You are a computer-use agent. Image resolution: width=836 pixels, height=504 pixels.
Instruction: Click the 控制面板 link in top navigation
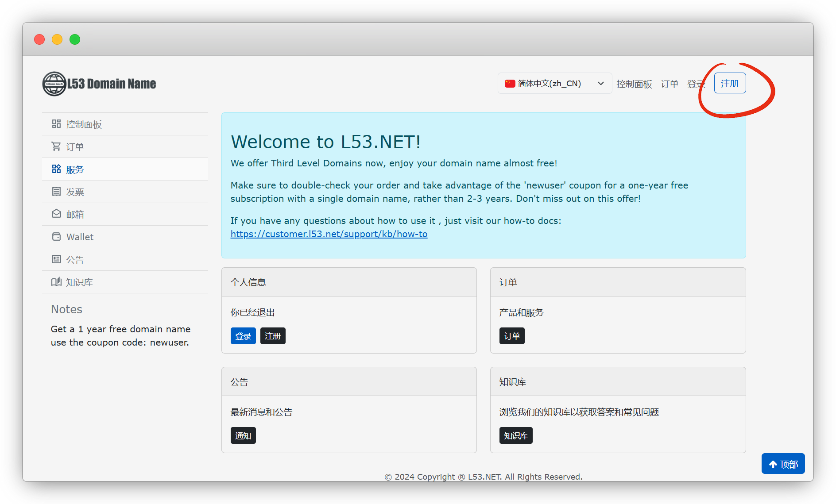pyautogui.click(x=634, y=84)
